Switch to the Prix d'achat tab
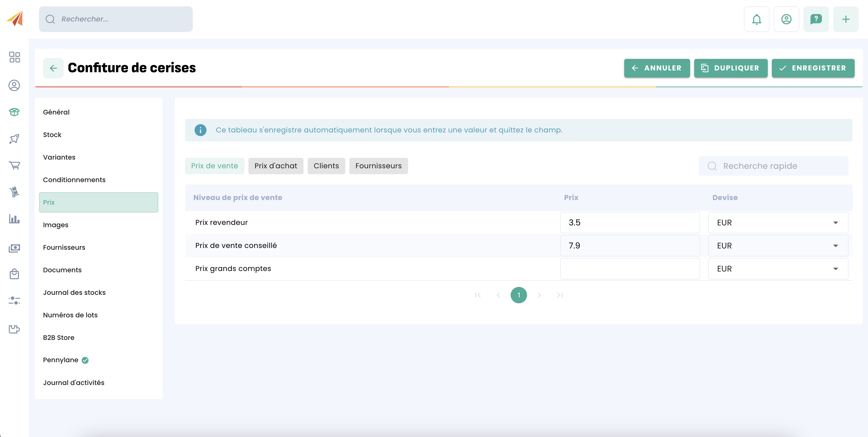This screenshot has width=868, height=437. (275, 166)
